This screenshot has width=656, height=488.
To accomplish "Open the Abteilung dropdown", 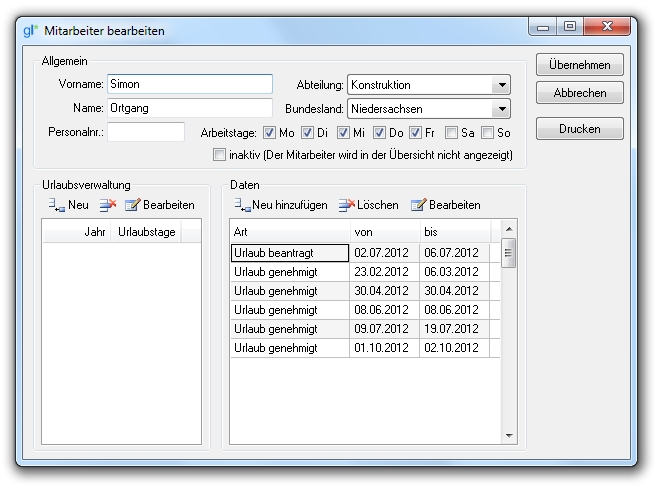I will (501, 86).
